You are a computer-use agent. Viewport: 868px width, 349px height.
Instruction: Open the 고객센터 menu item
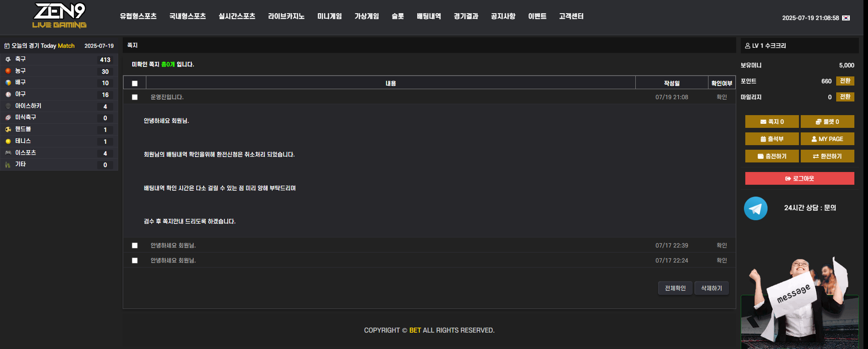pyautogui.click(x=571, y=16)
